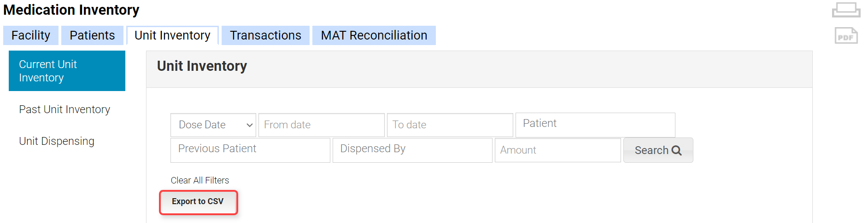The height and width of the screenshot is (223, 868).
Task: Go to the Transactions tab
Action: tap(265, 35)
